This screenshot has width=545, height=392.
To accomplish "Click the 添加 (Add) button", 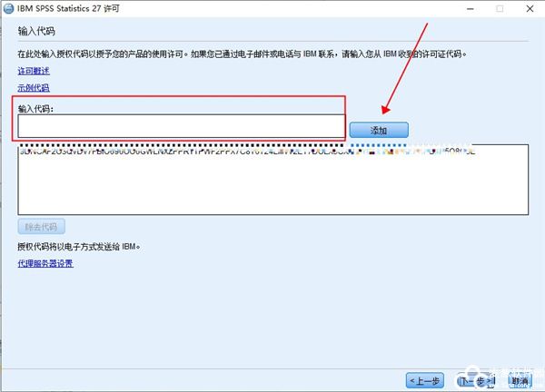I will point(379,130).
